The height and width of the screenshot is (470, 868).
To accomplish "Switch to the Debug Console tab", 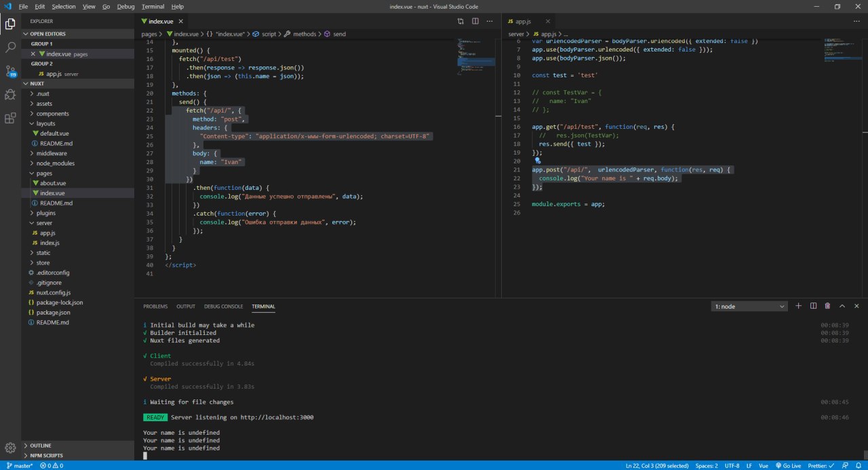I will pos(224,307).
